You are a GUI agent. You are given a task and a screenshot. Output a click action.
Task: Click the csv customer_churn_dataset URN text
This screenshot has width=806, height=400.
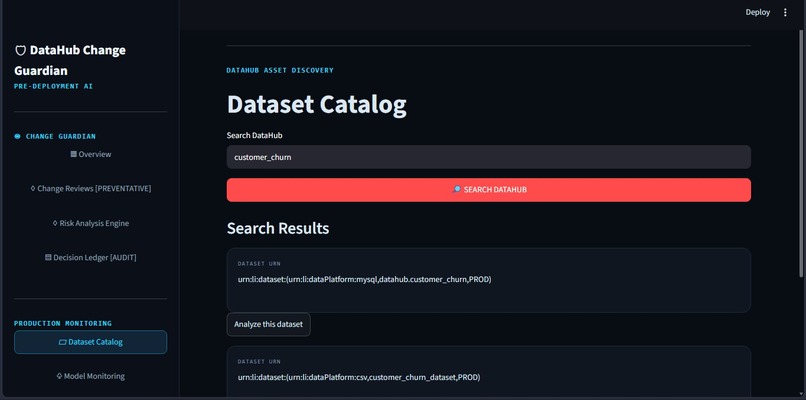[x=359, y=377]
